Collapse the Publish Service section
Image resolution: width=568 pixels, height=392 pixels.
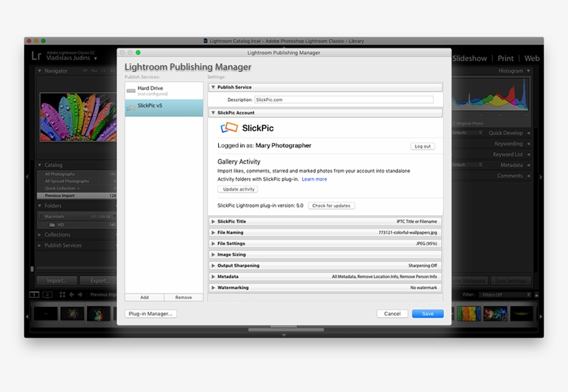point(213,87)
